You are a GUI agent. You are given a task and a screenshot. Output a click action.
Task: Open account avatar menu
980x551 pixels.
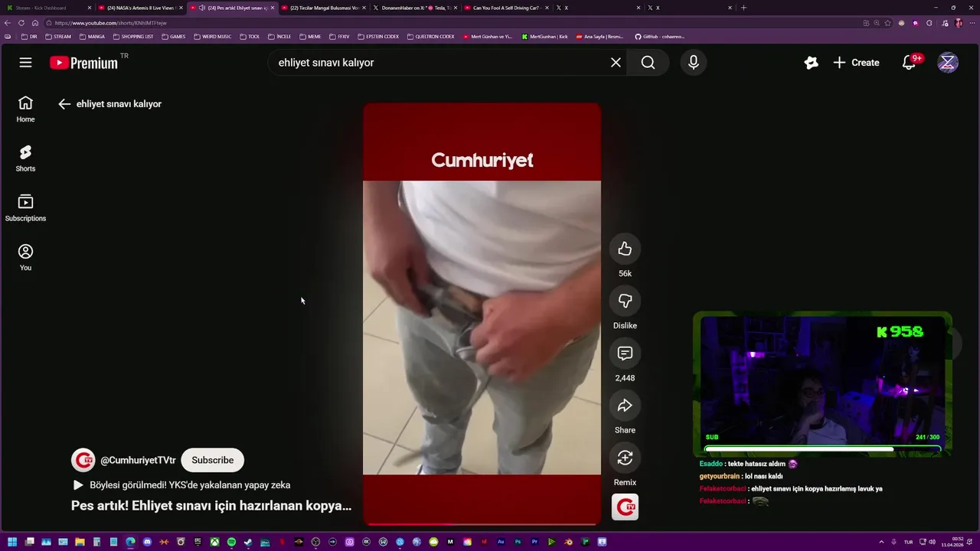[948, 63]
